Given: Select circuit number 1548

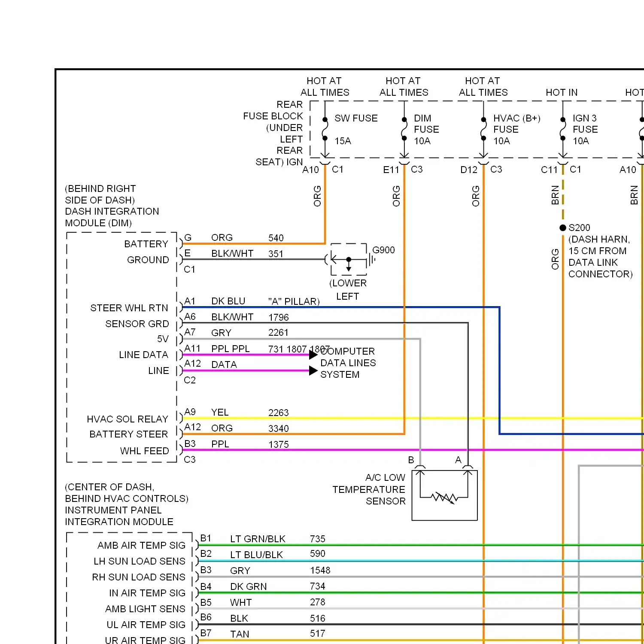Looking at the screenshot, I should (x=320, y=570).
